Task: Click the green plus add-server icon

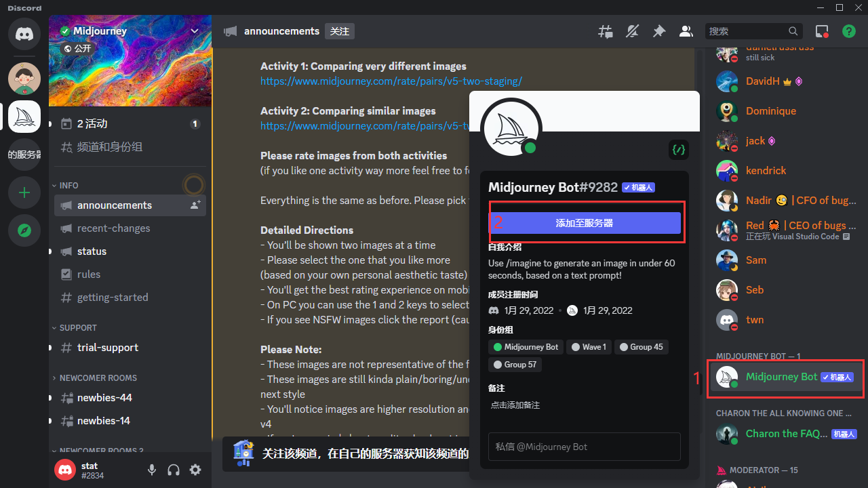Action: click(x=24, y=192)
